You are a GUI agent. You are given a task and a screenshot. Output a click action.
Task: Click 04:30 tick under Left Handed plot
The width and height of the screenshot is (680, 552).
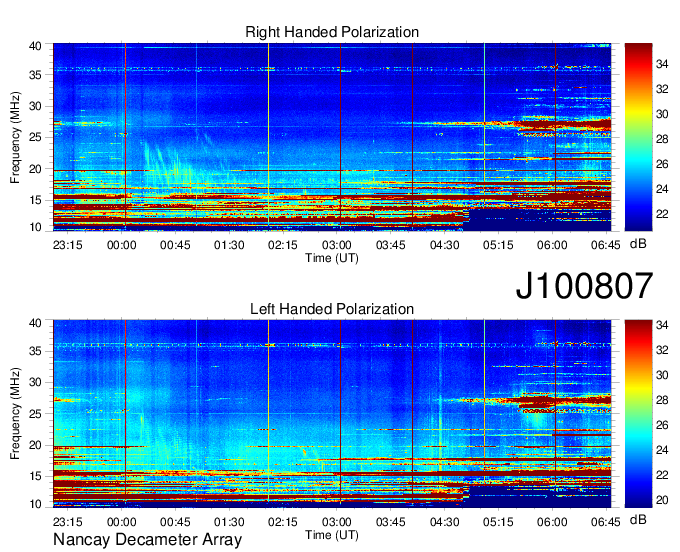click(x=445, y=522)
